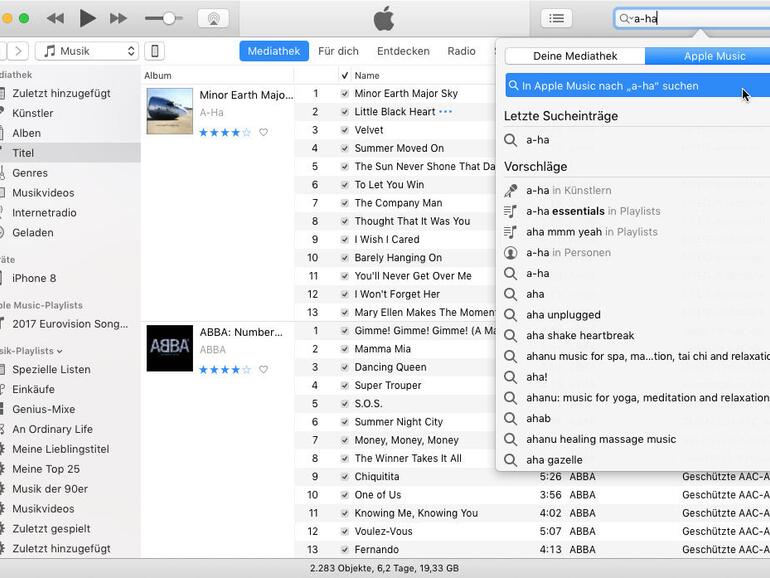Image resolution: width=770 pixels, height=578 pixels.
Task: Open Geladen in the sidebar
Action: pyautogui.click(x=33, y=233)
